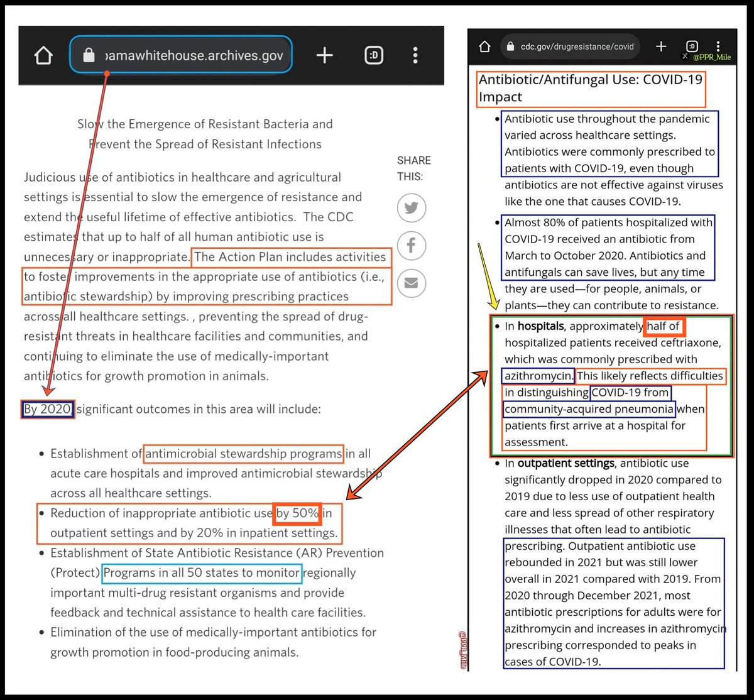Click the text 'cases of COVID-19.' at page bottom
Viewport: 754px width, 700px height.
click(x=553, y=662)
